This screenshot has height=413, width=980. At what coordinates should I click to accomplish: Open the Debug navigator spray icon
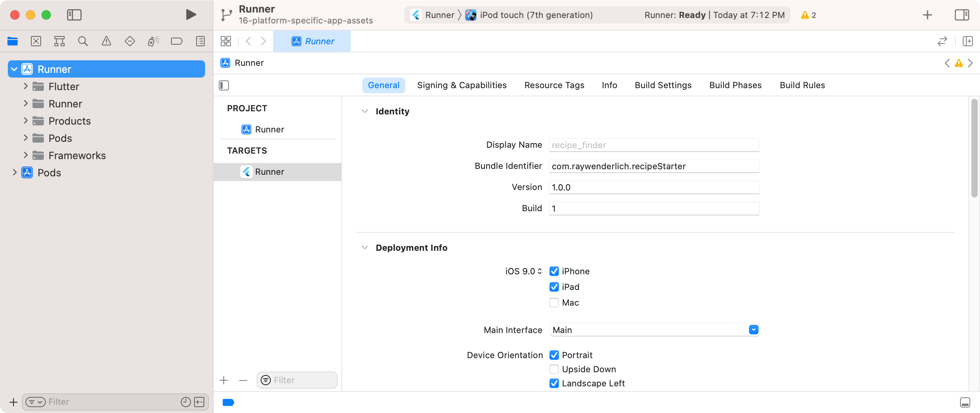tap(153, 41)
